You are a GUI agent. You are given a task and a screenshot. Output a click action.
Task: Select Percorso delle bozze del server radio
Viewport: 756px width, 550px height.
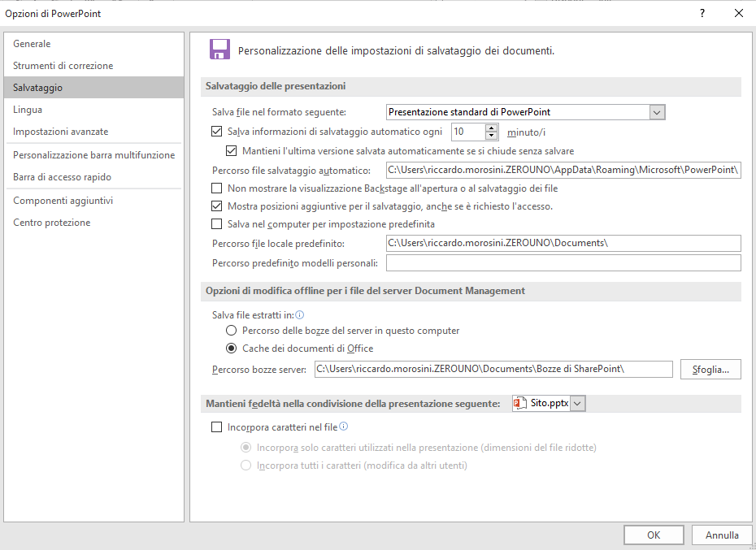pos(232,331)
